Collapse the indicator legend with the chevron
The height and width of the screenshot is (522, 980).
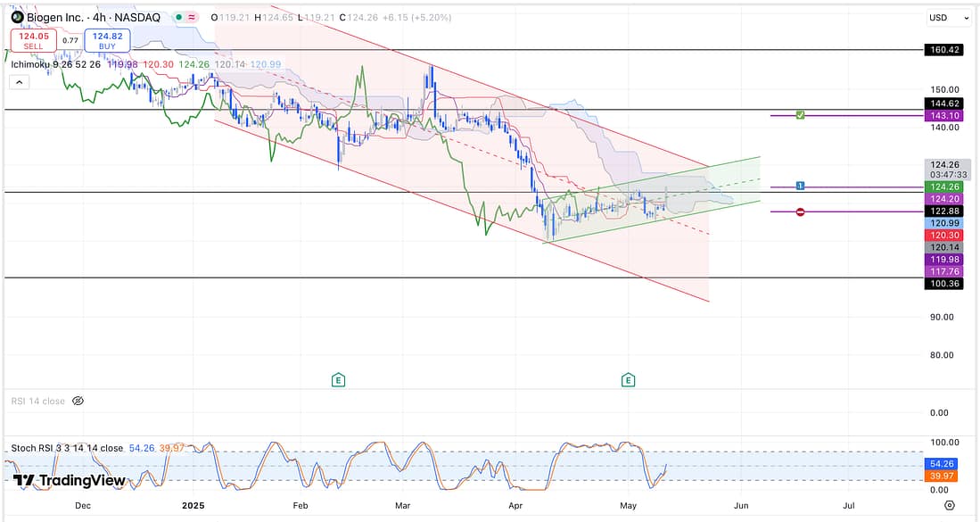click(x=19, y=82)
